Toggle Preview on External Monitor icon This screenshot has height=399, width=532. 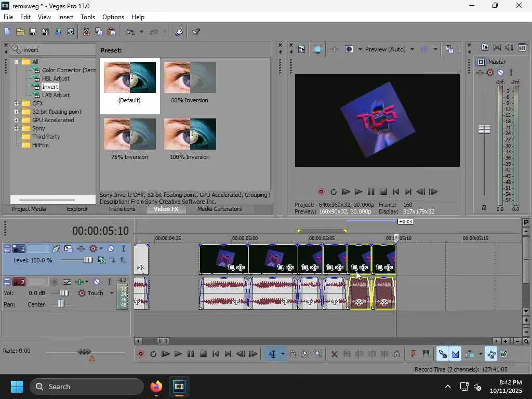click(317, 49)
